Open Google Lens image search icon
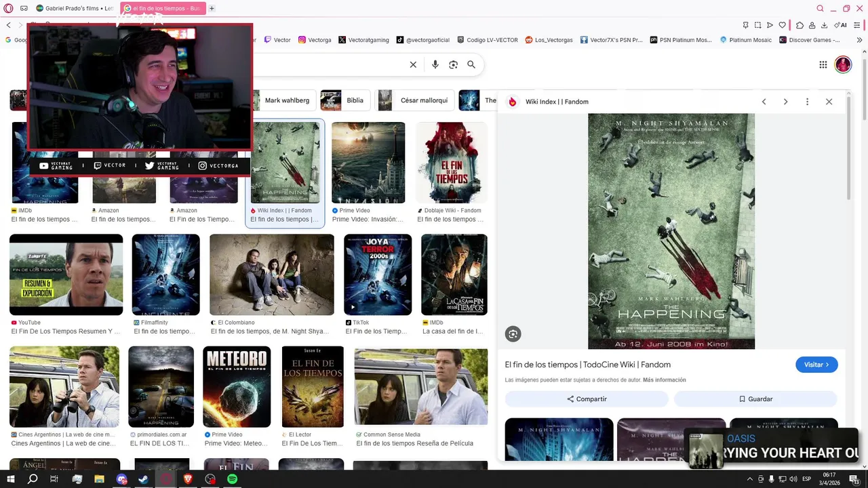Screen dimensions: 868x488 pyautogui.click(x=454, y=64)
